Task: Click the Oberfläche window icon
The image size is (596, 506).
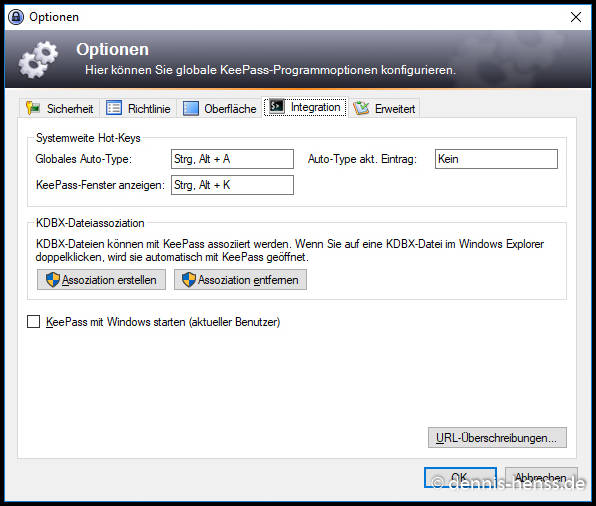Action: [191, 108]
